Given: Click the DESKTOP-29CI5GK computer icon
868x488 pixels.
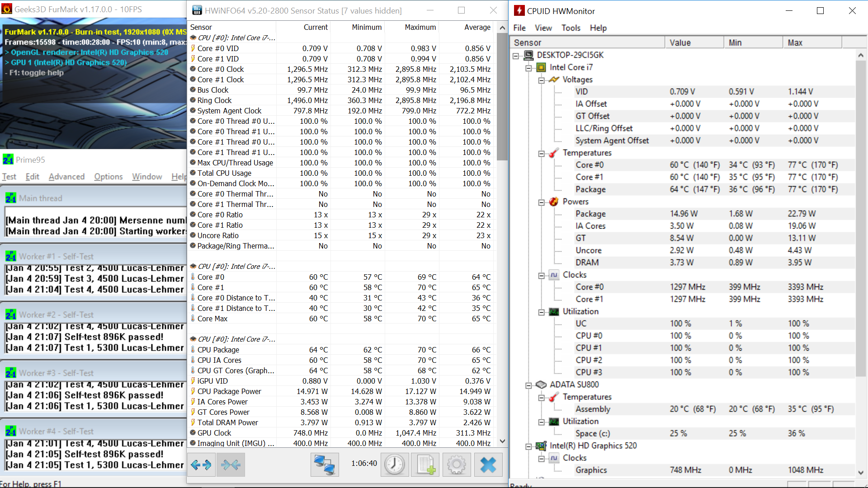Looking at the screenshot, I should pos(528,55).
